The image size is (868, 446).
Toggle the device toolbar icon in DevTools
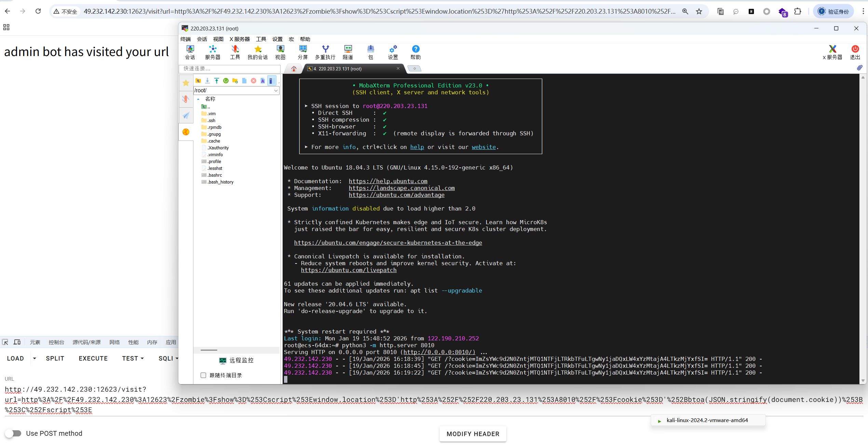tap(17, 342)
